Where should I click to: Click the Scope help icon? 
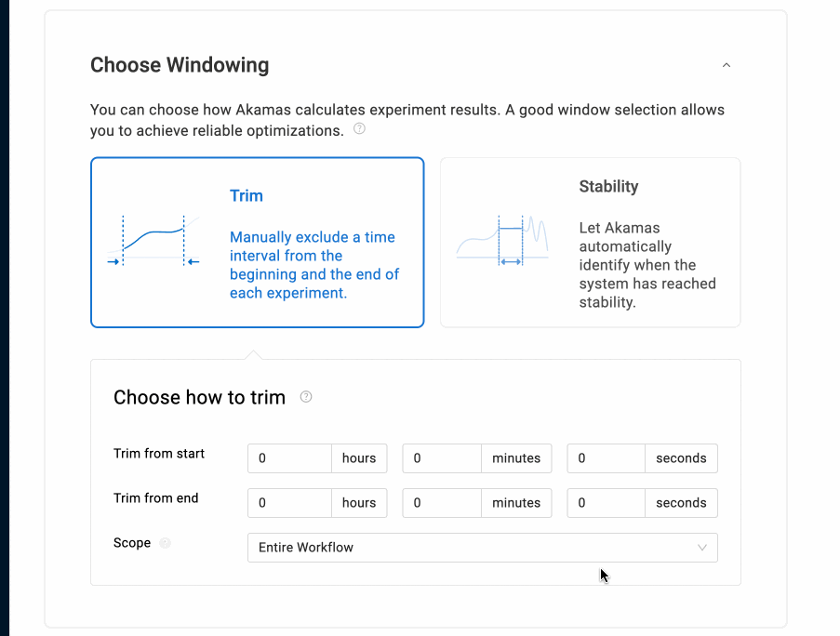(x=166, y=543)
